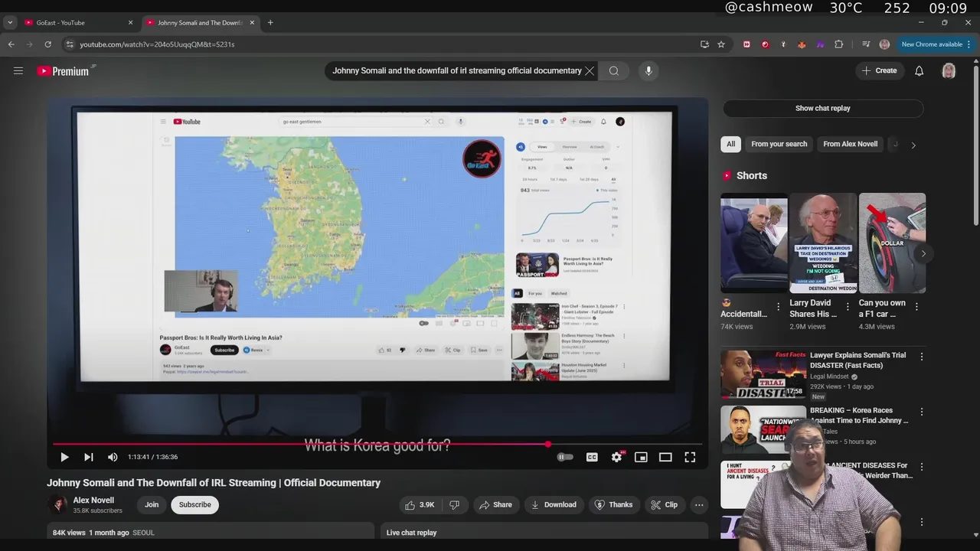The height and width of the screenshot is (551, 980).
Task: Play the video
Action: point(64,457)
